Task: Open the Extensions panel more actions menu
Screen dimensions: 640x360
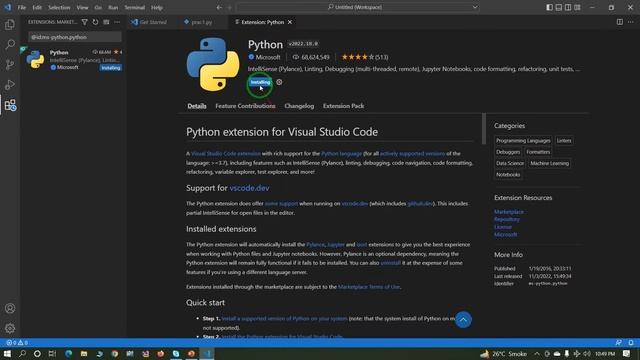Action: 117,22
